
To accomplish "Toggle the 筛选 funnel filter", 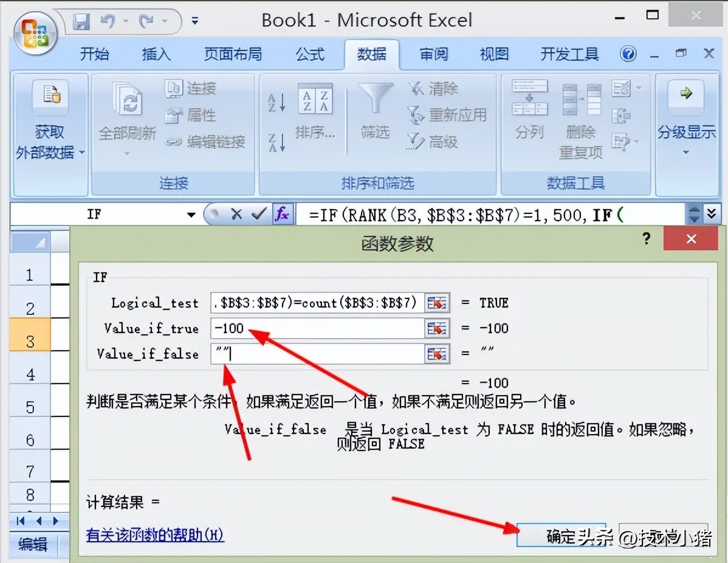I will click(x=375, y=111).
